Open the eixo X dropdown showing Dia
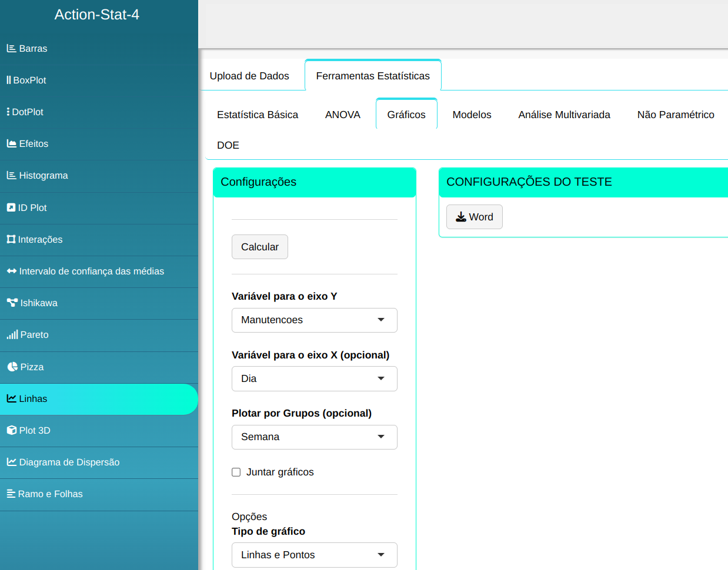This screenshot has width=728, height=570. pos(314,379)
